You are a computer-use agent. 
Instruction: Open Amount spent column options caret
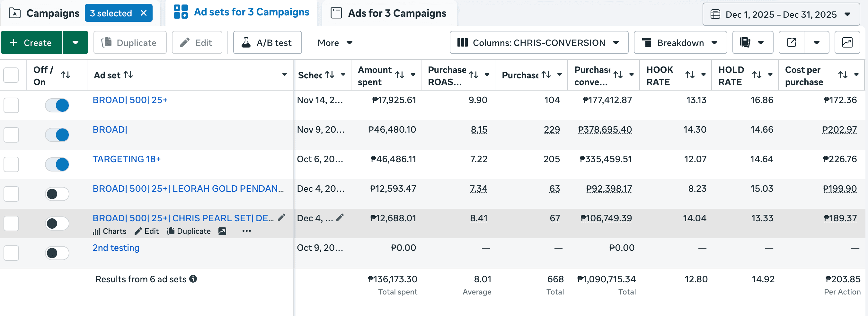coord(413,75)
